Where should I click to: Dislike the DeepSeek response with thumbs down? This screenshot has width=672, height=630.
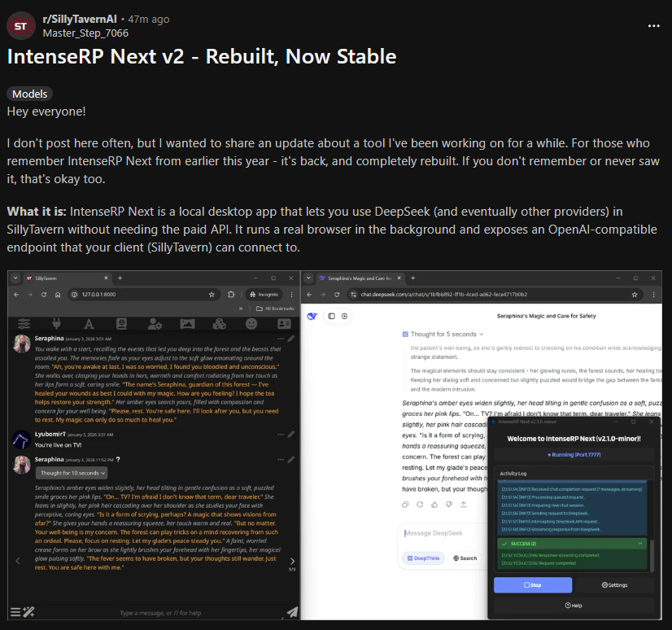pyautogui.click(x=449, y=505)
